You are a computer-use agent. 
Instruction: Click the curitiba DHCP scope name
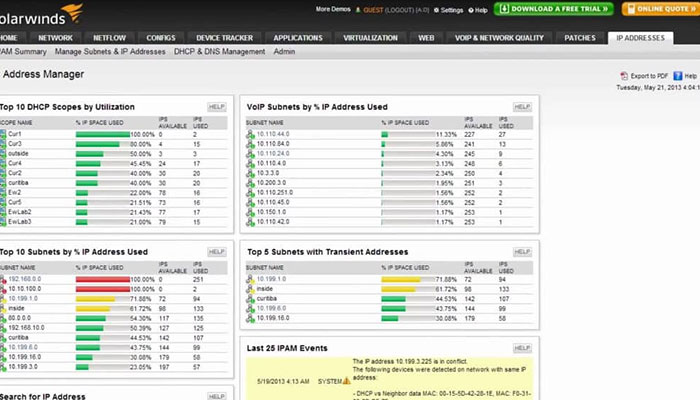point(18,183)
